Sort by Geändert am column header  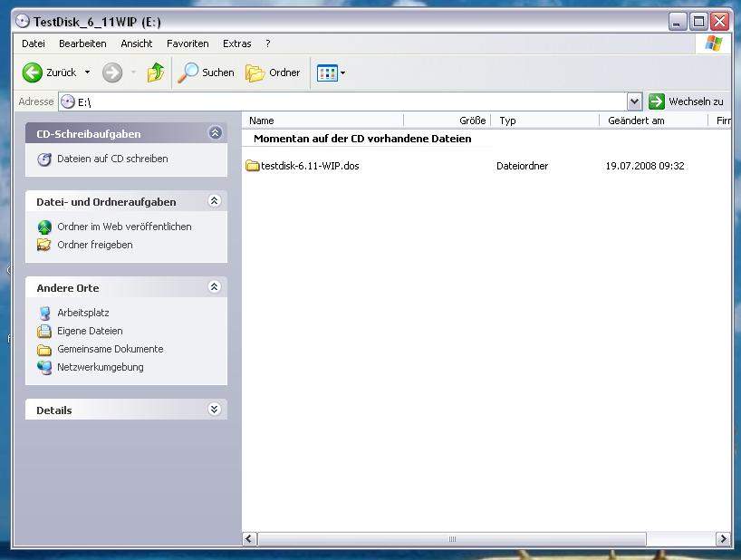(x=653, y=121)
